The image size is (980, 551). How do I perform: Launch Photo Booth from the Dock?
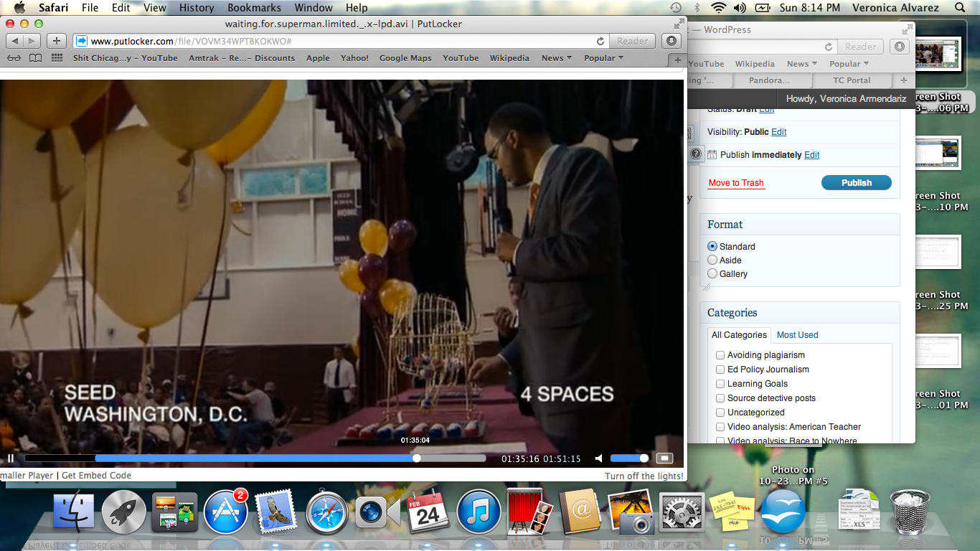click(x=529, y=511)
